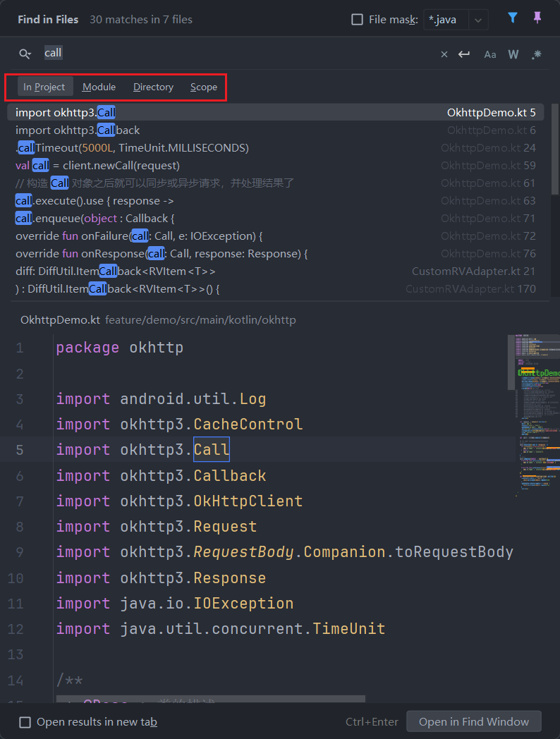560x739 pixels.
Task: Select the In Project scope tab
Action: pyautogui.click(x=44, y=87)
